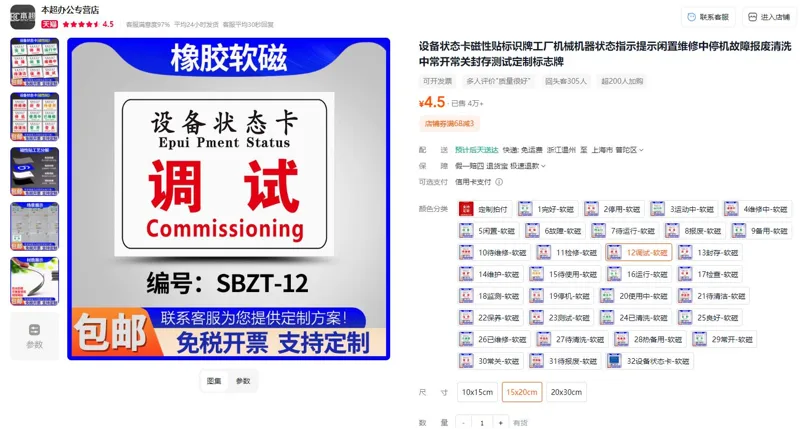Select the 27待清洗-软磁 style
The height and width of the screenshot is (429, 800).
click(572, 339)
